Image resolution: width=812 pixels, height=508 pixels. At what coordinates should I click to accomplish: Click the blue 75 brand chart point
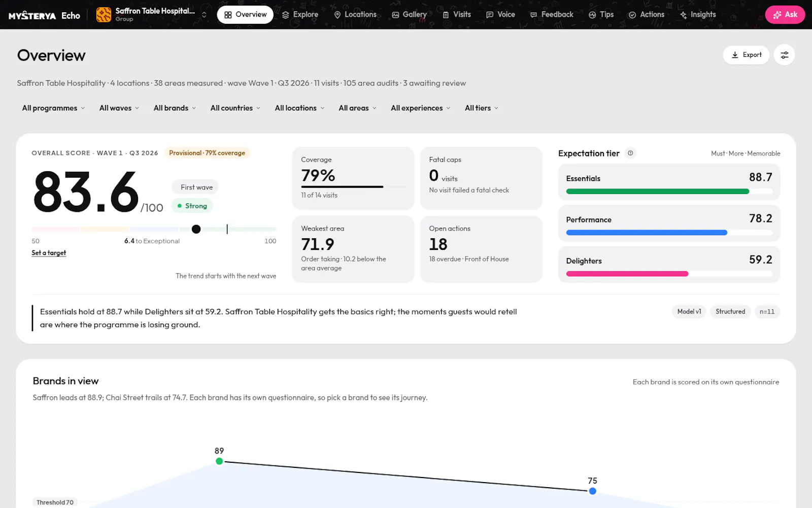(592, 491)
